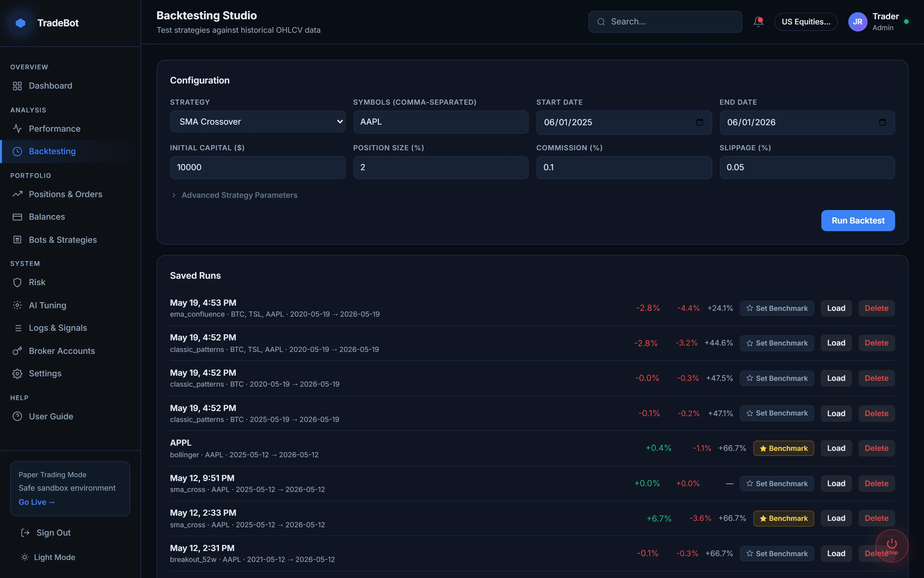Open Broker Accounts
Image resolution: width=924 pixels, height=578 pixels.
point(70,351)
